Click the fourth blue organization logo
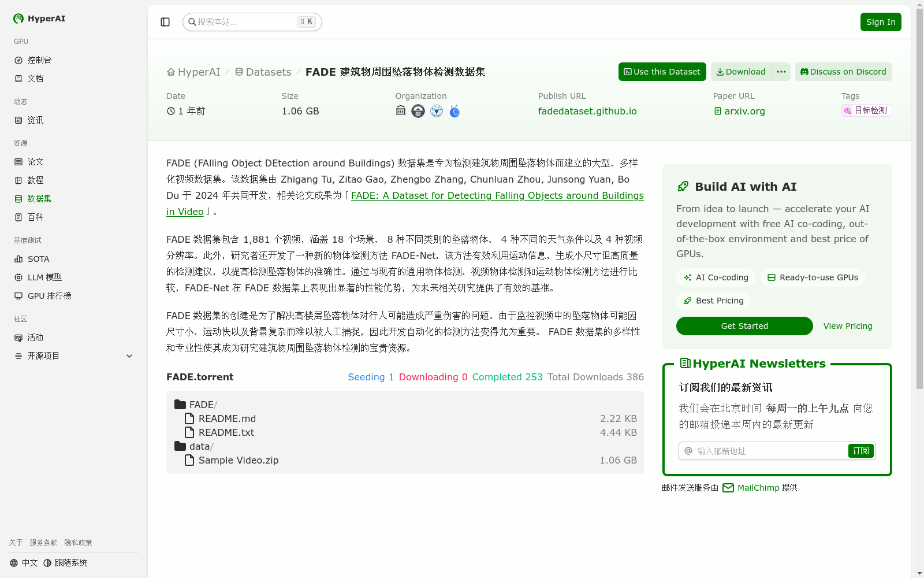This screenshot has width=924, height=578. [455, 111]
